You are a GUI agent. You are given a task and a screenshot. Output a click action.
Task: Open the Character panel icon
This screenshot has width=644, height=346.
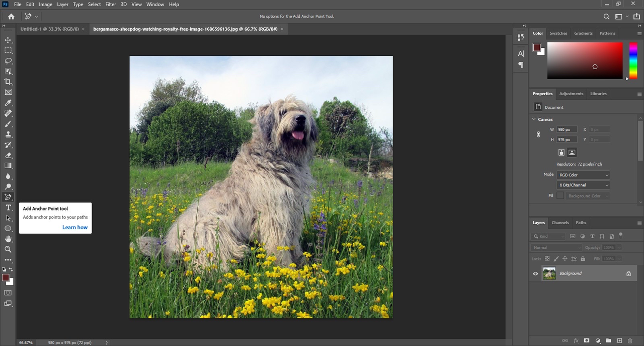[521, 53]
